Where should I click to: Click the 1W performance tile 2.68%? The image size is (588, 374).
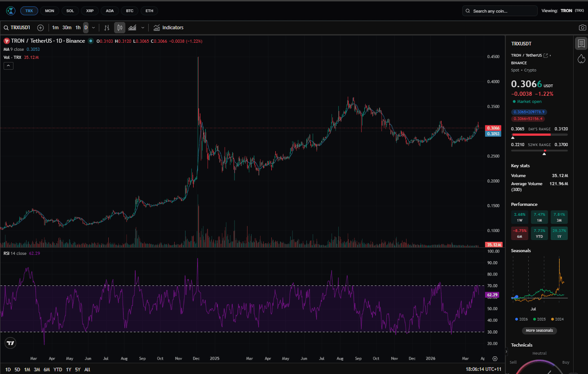click(x=520, y=217)
